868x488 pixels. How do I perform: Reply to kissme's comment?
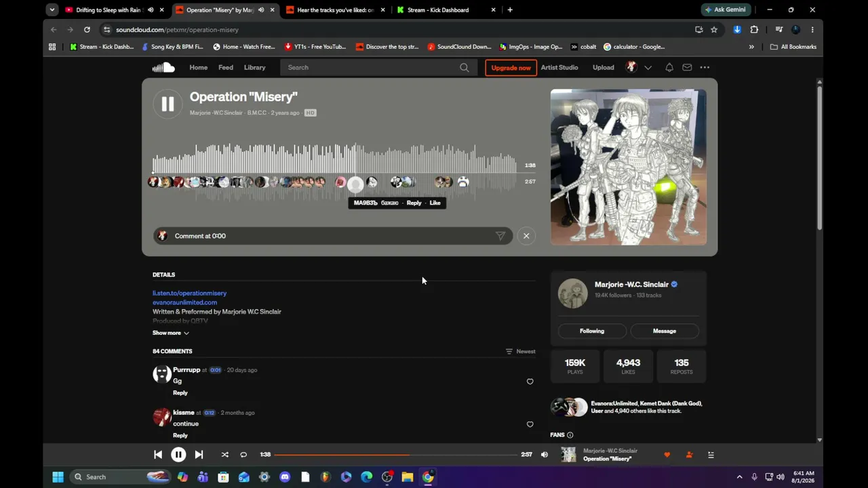[x=180, y=436]
